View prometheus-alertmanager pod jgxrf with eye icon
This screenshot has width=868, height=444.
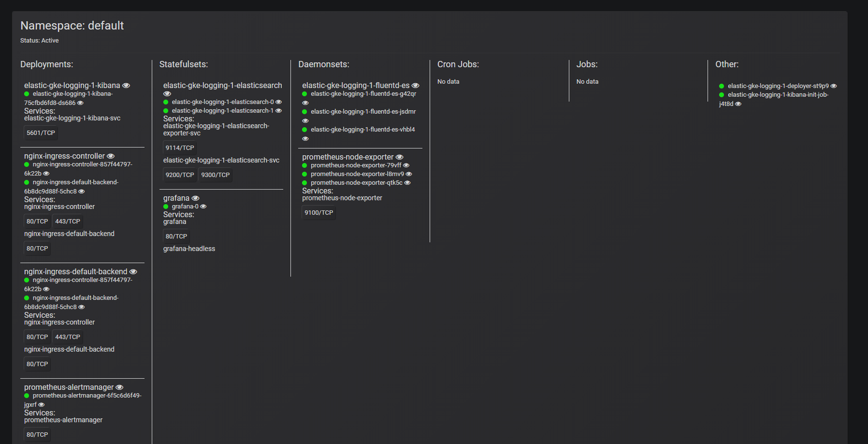coord(41,405)
